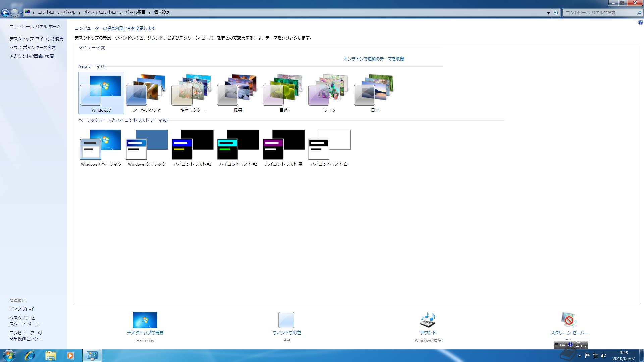Image resolution: width=644 pixels, height=362 pixels.
Task: Open the address bar history dropdown
Action: click(548, 13)
